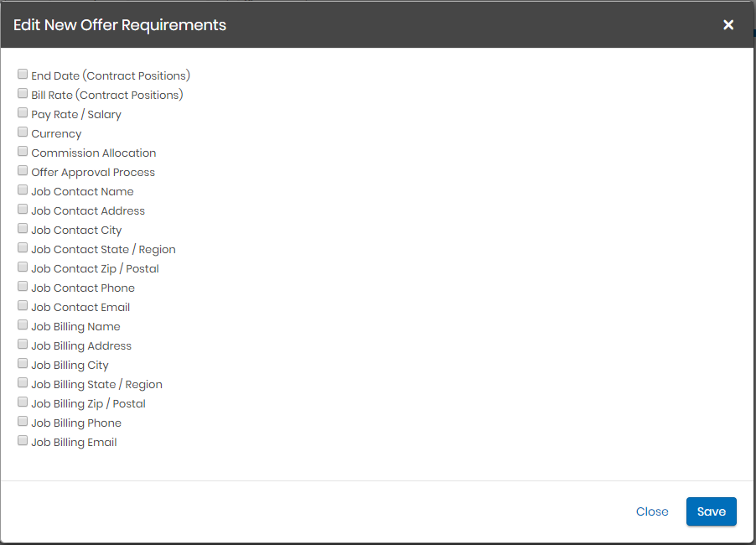
Task: Click the Close link
Action: [652, 511]
